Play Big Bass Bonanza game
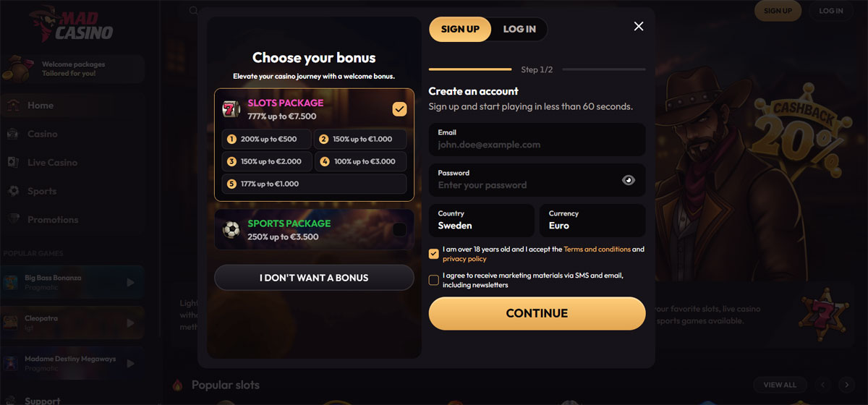This screenshot has width=868, height=405. pyautogui.click(x=130, y=282)
